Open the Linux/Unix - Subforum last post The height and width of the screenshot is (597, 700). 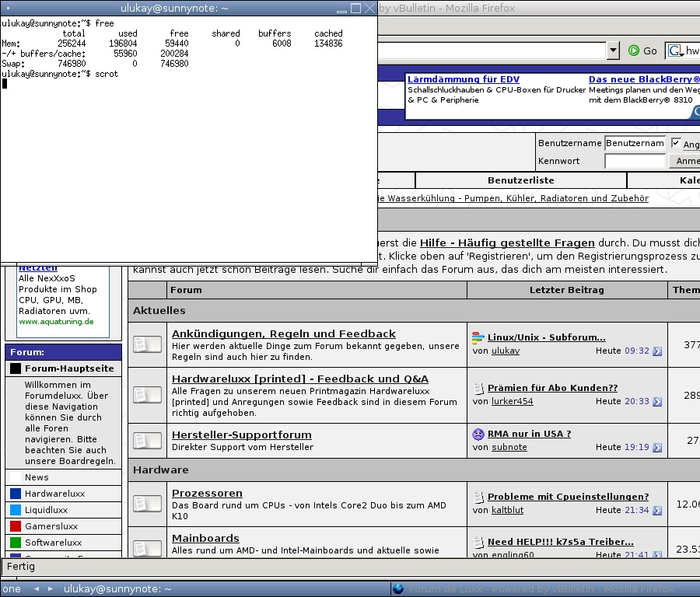pyautogui.click(x=547, y=337)
